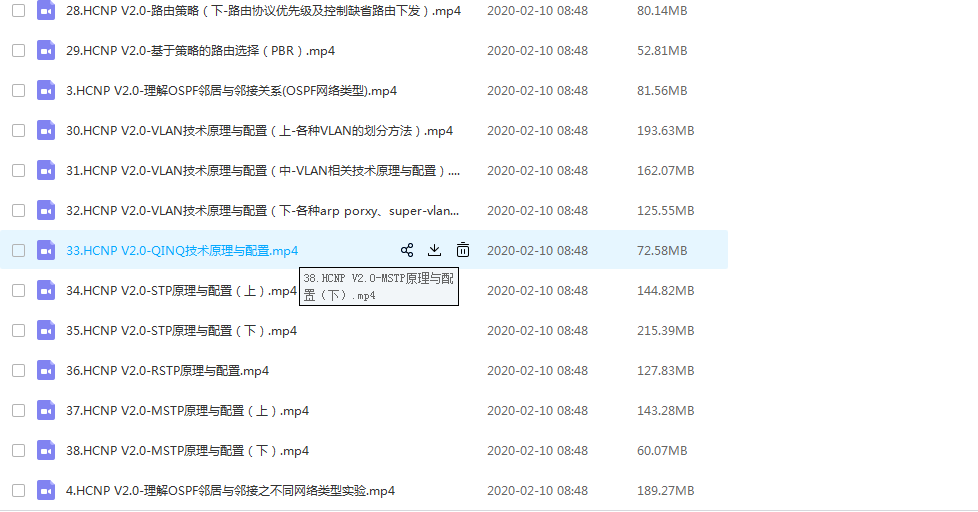Tick checkbox next to 3.HCNP OSPF file
The width and height of the screenshot is (978, 512).
(x=18, y=90)
